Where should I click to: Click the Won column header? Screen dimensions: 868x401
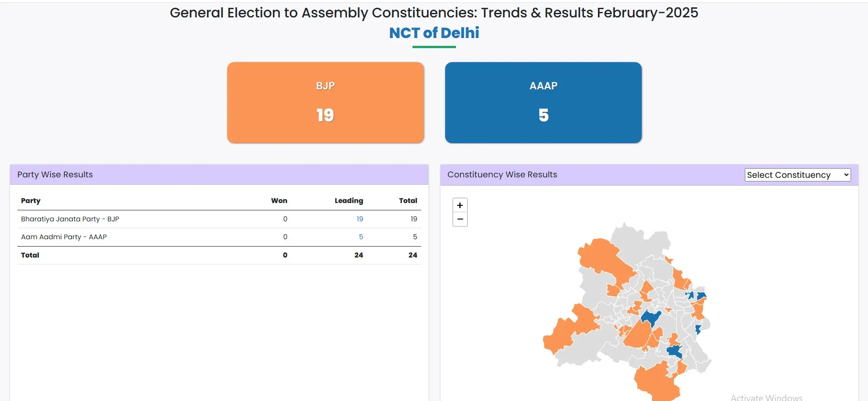(279, 200)
